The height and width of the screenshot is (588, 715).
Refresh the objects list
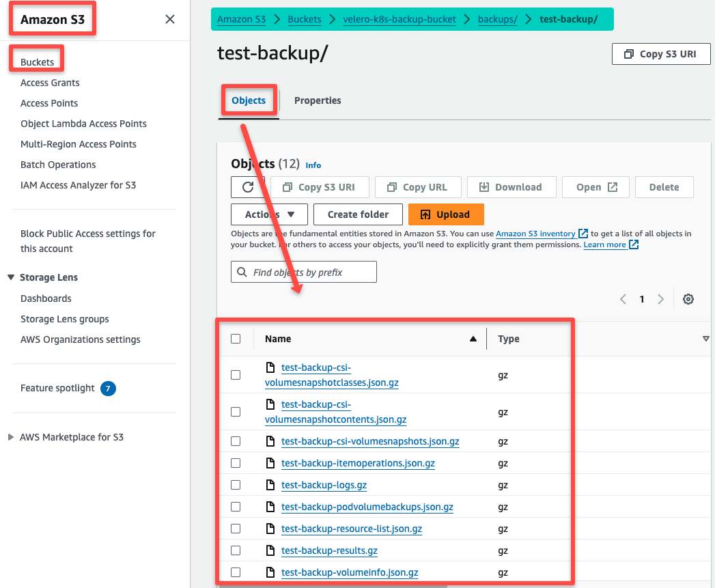coord(248,186)
